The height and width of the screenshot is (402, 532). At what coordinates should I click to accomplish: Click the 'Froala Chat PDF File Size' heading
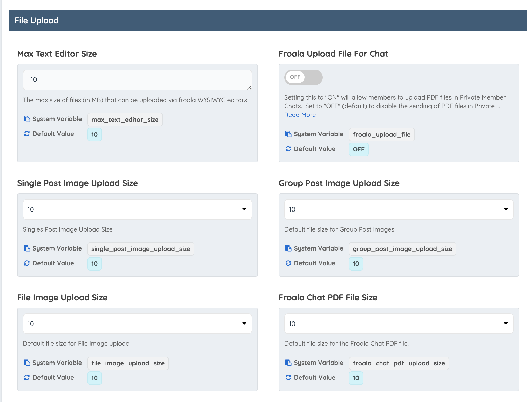point(328,298)
